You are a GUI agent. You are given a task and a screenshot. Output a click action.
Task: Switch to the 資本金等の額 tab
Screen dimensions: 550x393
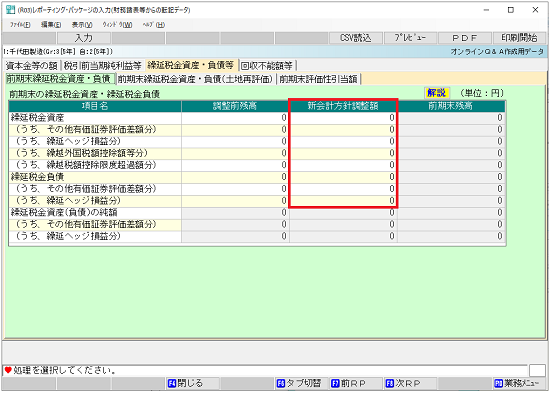32,66
